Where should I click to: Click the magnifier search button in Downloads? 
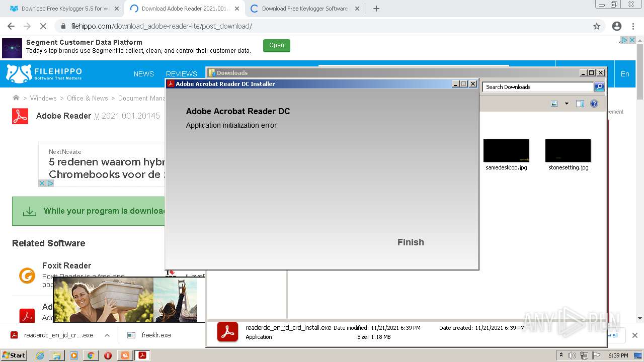[599, 87]
